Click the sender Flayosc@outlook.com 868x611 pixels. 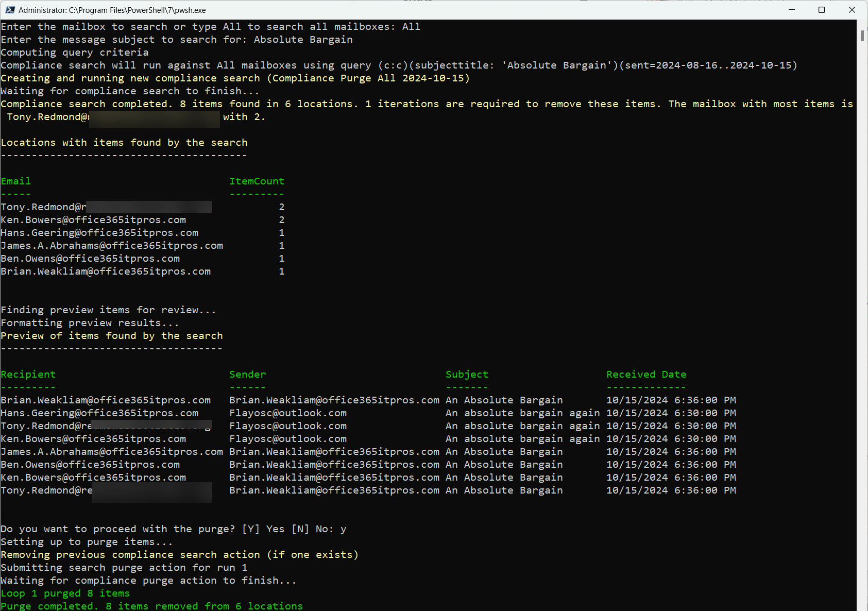[288, 413]
